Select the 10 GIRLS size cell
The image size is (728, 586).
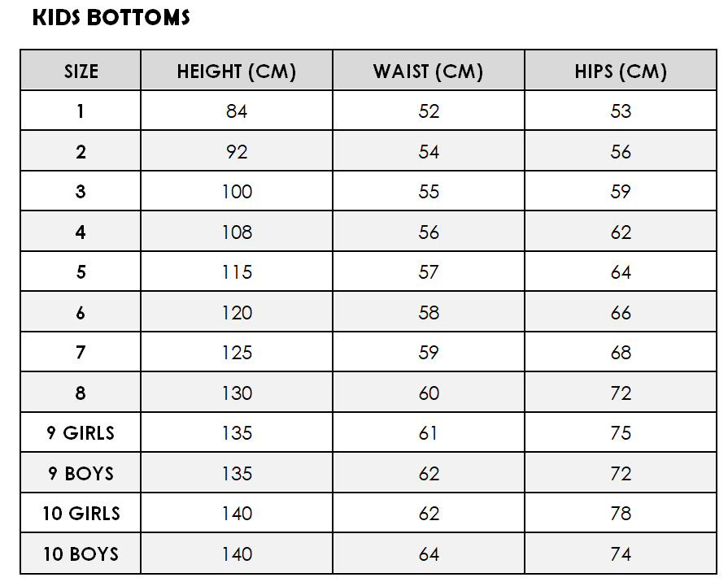81,513
